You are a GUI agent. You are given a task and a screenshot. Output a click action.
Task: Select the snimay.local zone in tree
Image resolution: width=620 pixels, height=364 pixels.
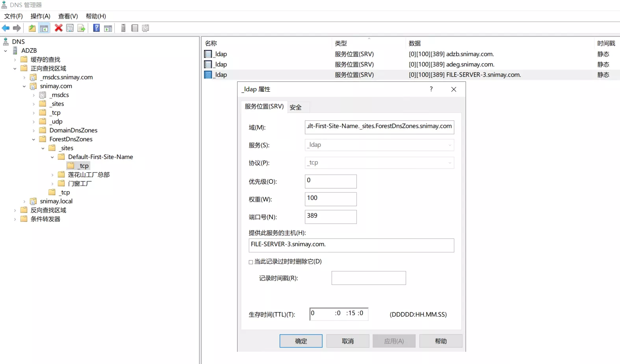[56, 201]
